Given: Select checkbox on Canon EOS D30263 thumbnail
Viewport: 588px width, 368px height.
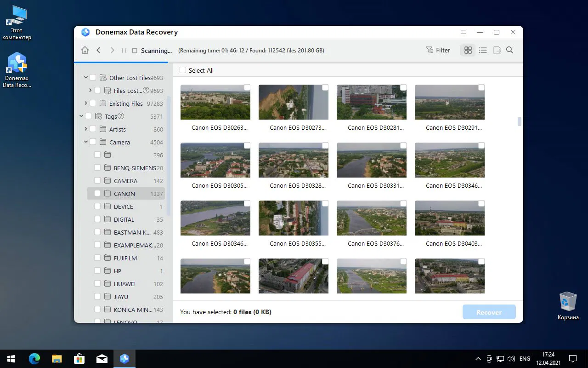Looking at the screenshot, I should pyautogui.click(x=247, y=87).
